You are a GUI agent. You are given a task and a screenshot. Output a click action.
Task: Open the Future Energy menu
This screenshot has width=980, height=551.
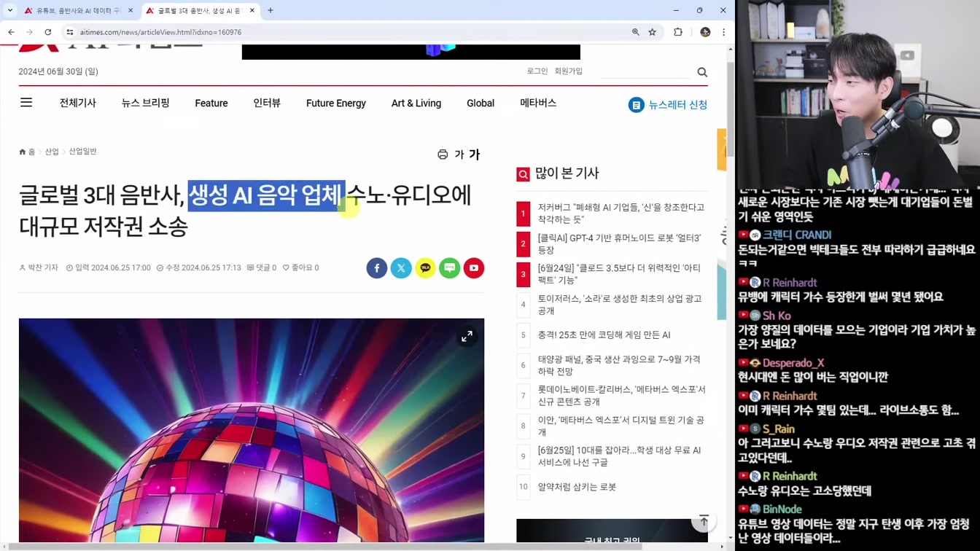tap(336, 103)
